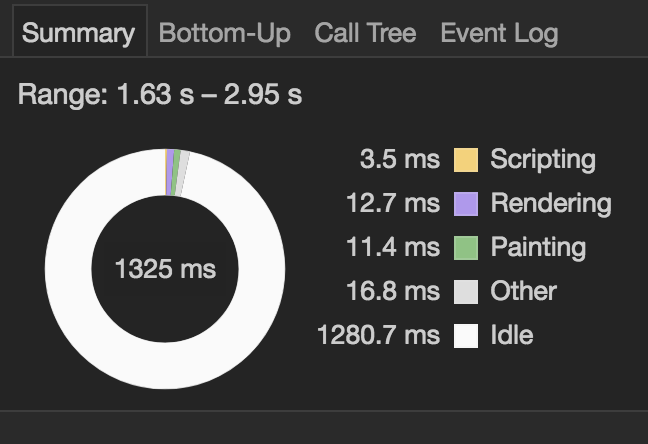648x444 pixels.
Task: Select the Idle legend label
Action: (512, 335)
